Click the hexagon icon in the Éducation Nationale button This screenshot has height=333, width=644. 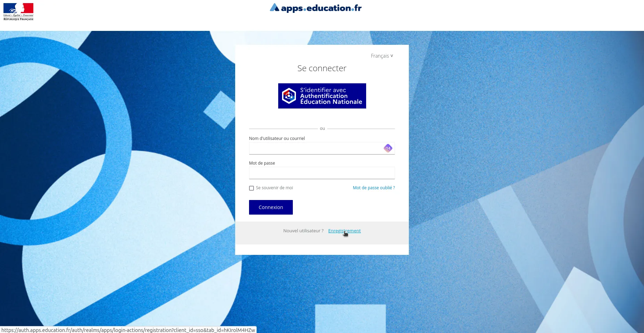click(289, 96)
